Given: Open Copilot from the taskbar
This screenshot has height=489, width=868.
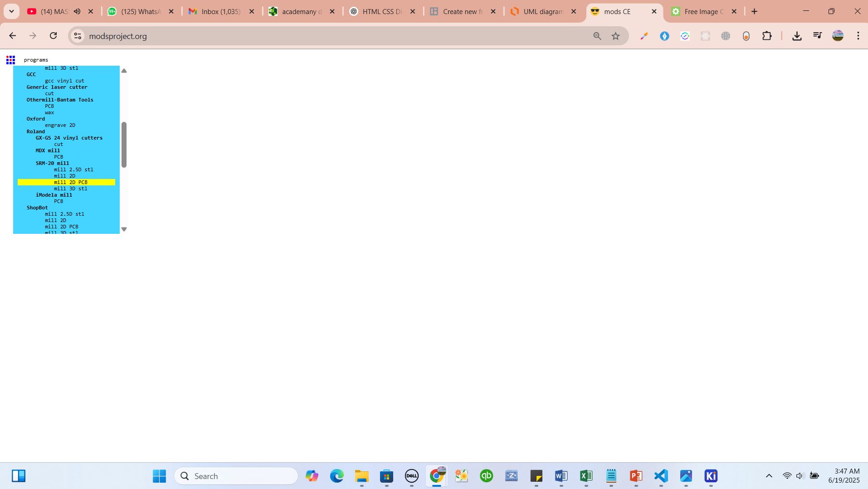Looking at the screenshot, I should tap(312, 476).
